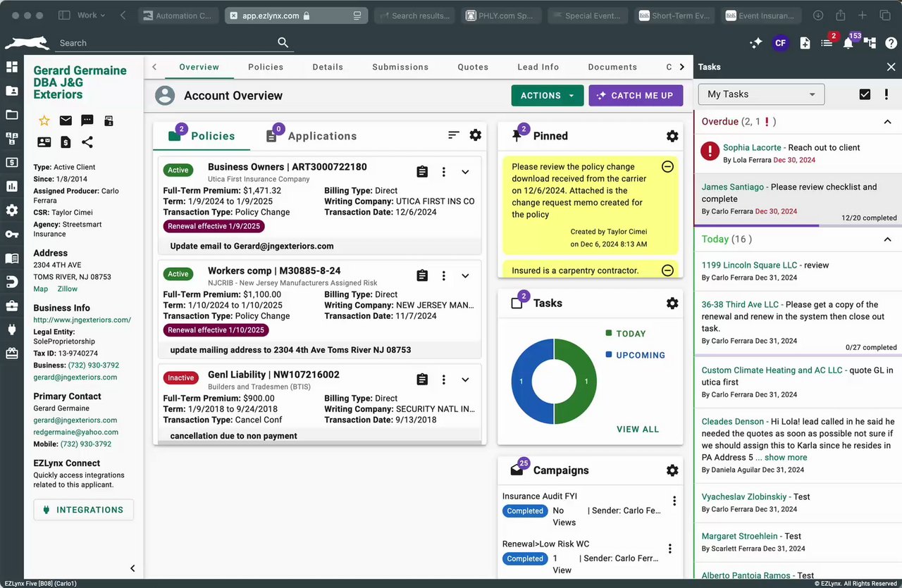Viewport: 902px width, 588px height.
Task: Click the dollar payment icon in left sidebar
Action: [x=12, y=163]
